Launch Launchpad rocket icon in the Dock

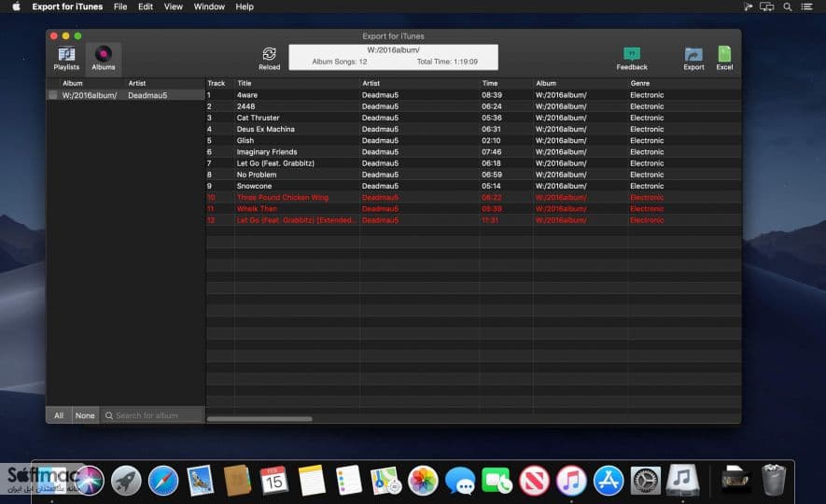click(x=126, y=481)
